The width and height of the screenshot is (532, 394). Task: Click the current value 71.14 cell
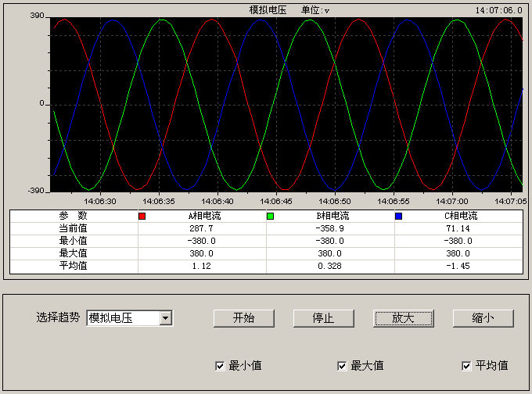click(x=458, y=228)
